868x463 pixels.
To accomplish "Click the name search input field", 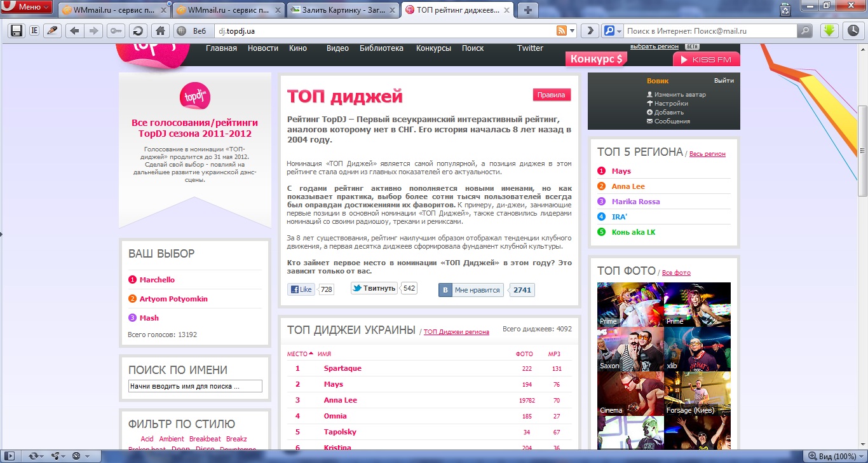I will point(195,386).
